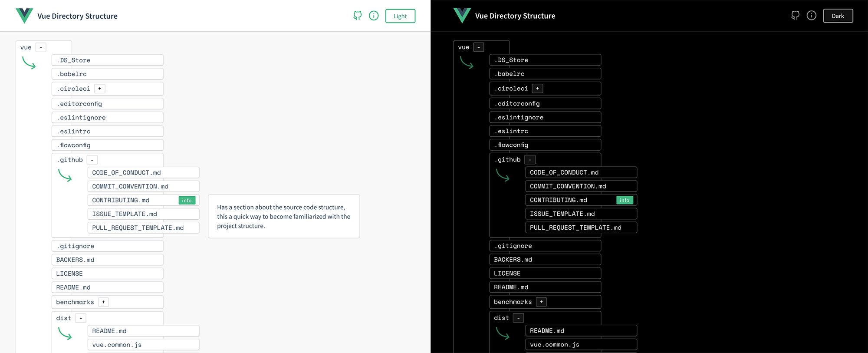
Task: Select vue.common.js in light panel
Action: coord(144,345)
